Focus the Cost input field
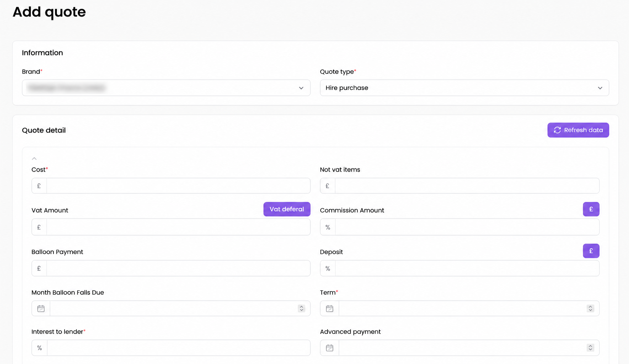 pyautogui.click(x=178, y=186)
